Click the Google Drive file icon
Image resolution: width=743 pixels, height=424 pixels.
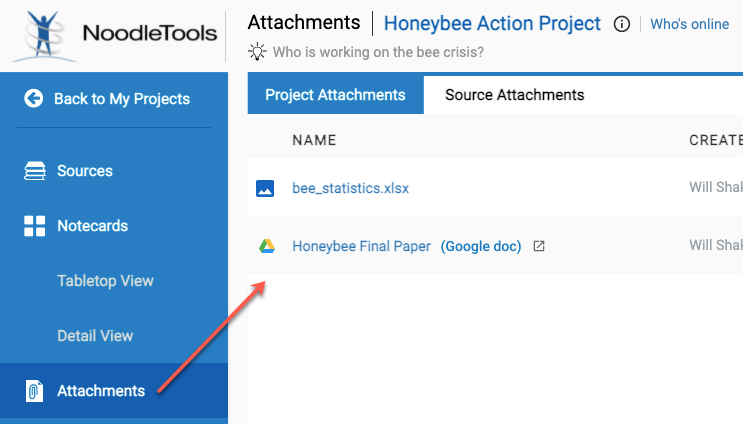(x=267, y=246)
